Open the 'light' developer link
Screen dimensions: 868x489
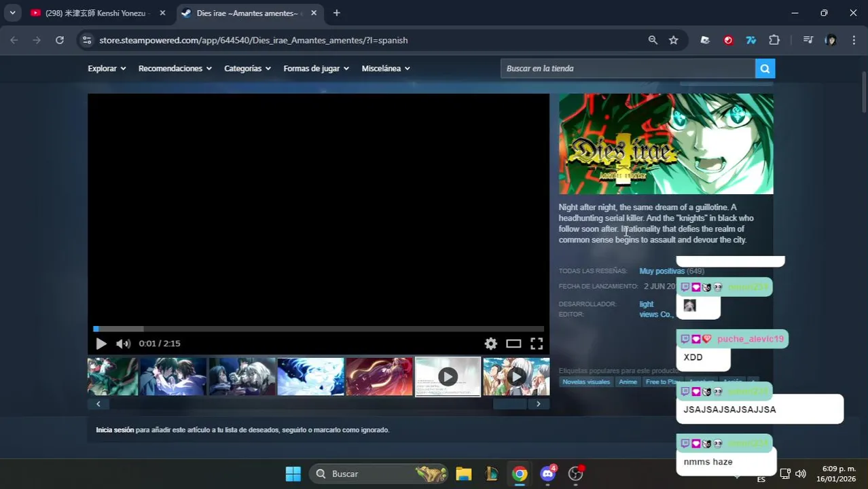tap(646, 304)
